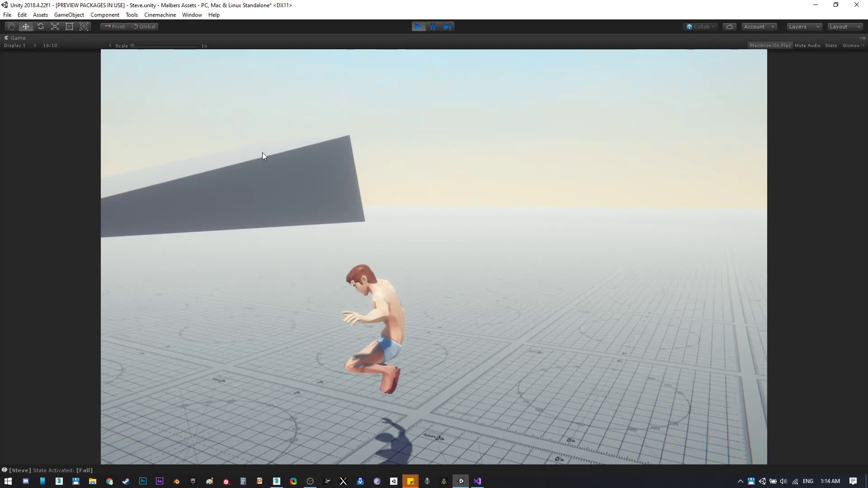This screenshot has width=868, height=488.
Task: Select the Hand tool
Action: click(11, 27)
